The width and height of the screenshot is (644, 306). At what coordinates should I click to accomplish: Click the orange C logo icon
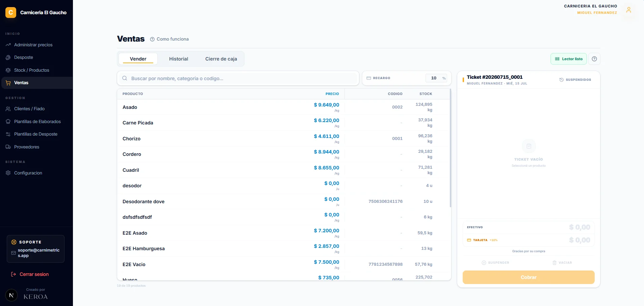pyautogui.click(x=11, y=13)
